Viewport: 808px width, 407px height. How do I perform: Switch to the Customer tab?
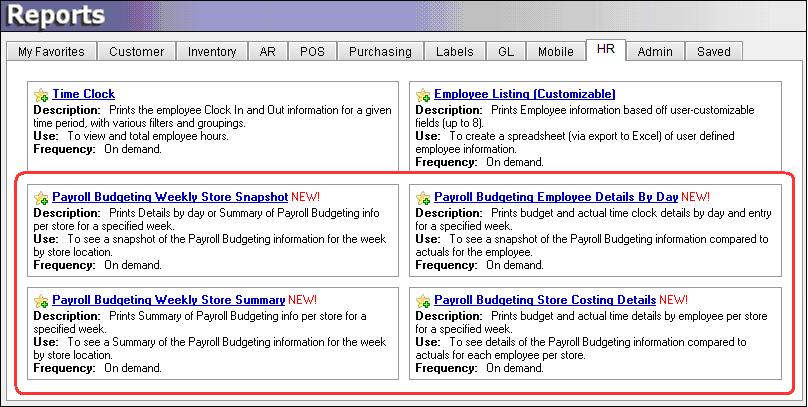[137, 51]
